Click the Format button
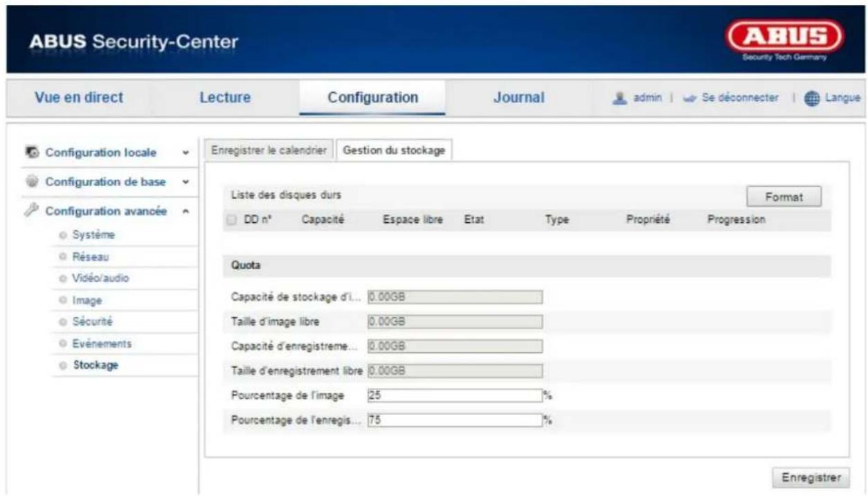This screenshot has height=496, width=868. click(784, 197)
